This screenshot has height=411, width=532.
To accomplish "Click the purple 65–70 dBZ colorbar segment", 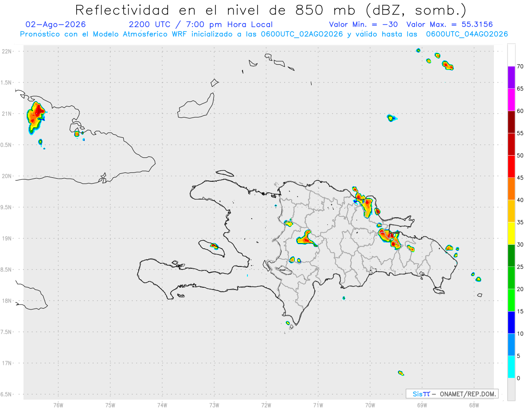I will click(511, 78).
